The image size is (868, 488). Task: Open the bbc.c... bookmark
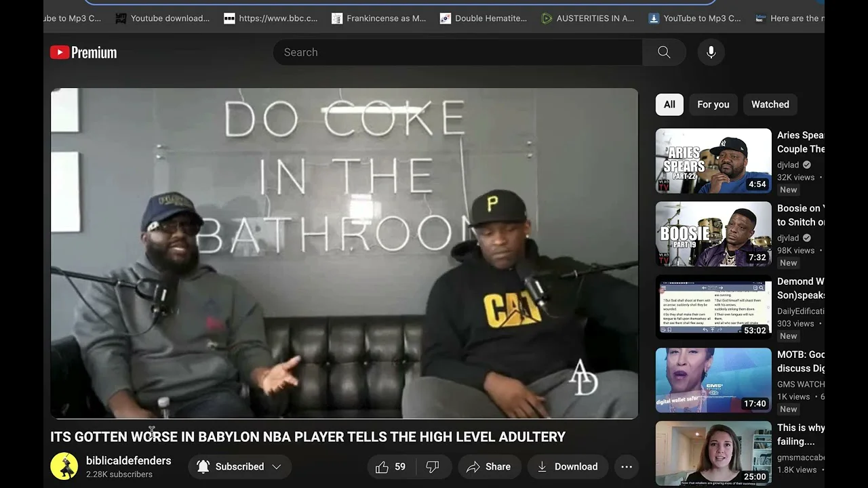271,18
